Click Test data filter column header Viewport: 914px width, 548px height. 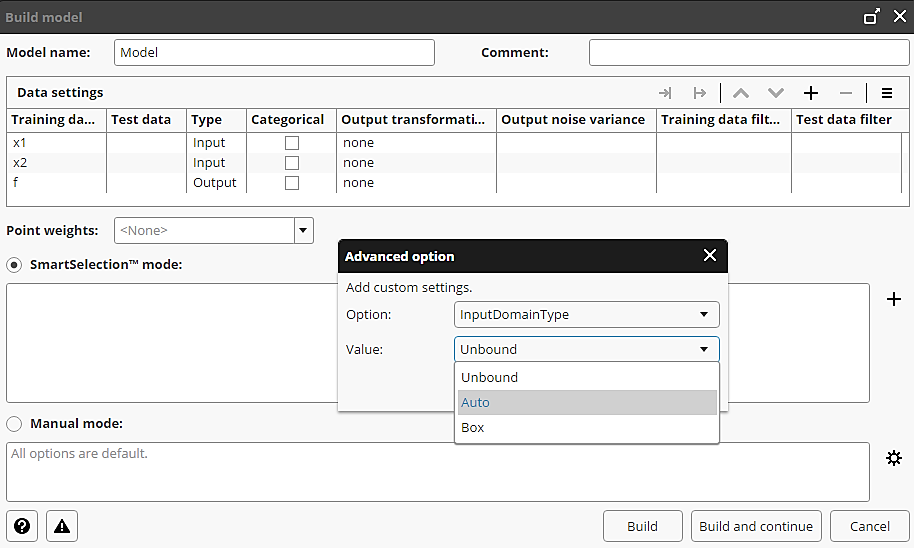pyautogui.click(x=850, y=120)
